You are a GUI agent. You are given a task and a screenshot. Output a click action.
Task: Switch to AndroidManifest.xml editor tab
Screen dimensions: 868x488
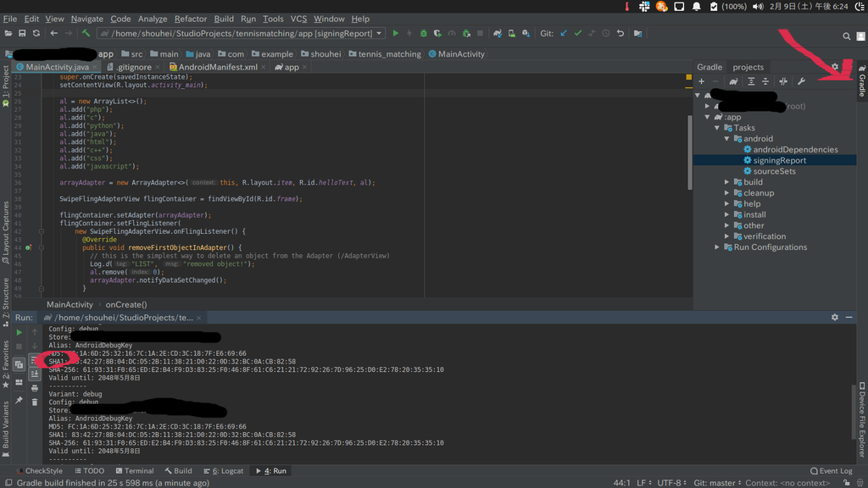click(x=218, y=67)
